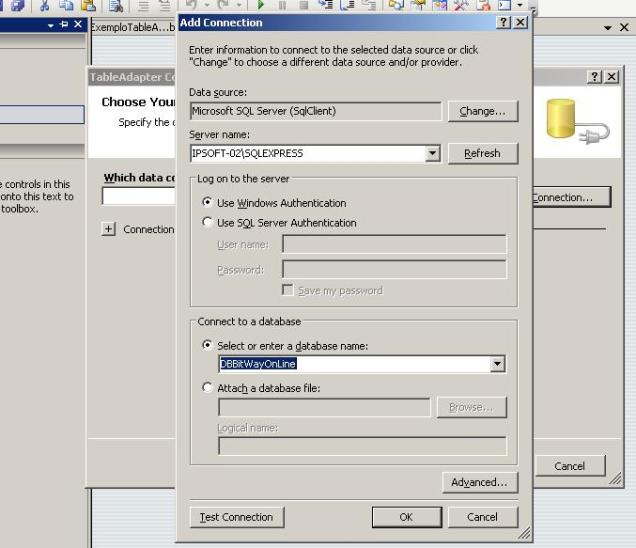Open Solution Explorer from the toolbar icon
636x548 pixels.
pyautogui.click(x=396, y=5)
